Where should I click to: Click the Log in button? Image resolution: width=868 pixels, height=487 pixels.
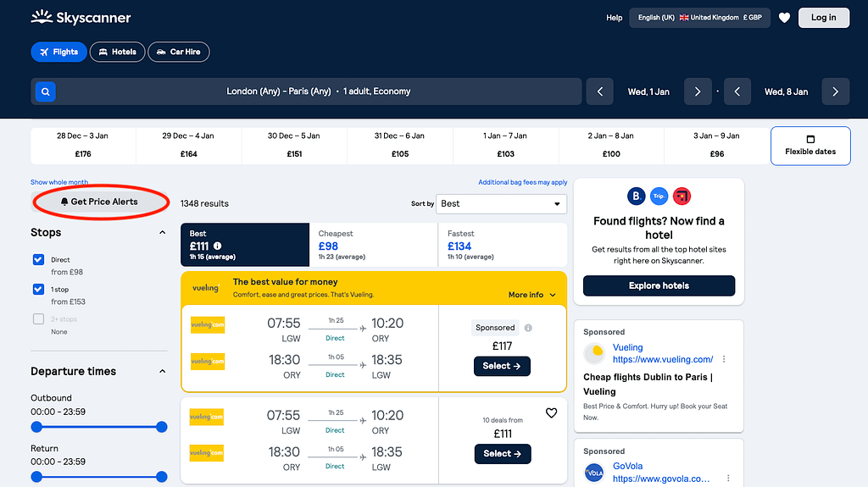tap(824, 18)
